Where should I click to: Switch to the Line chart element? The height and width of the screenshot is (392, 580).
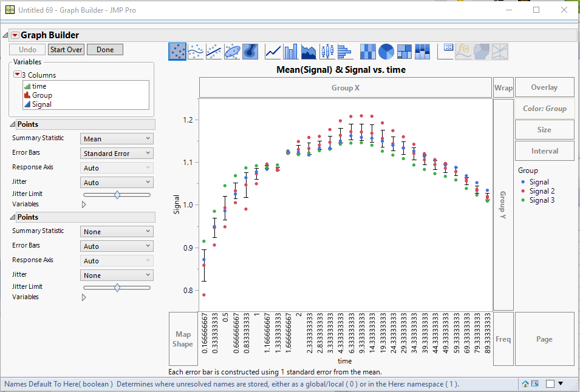pos(271,52)
